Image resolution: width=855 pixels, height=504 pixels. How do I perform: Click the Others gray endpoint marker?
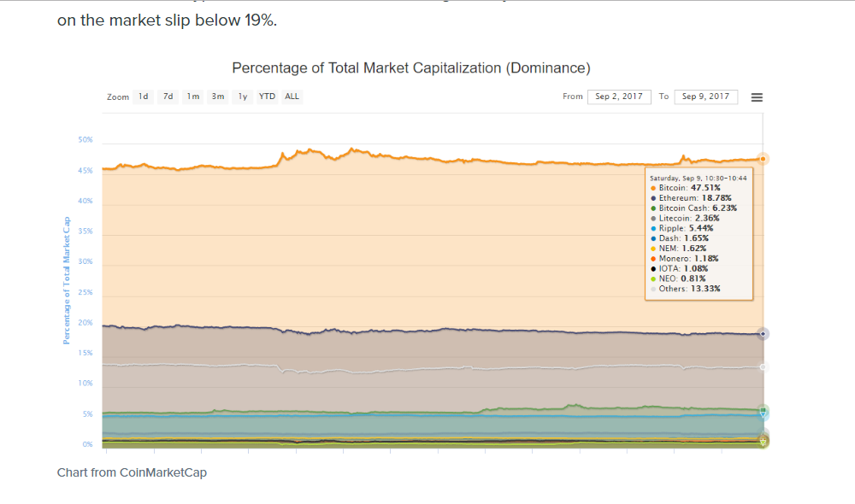[763, 367]
